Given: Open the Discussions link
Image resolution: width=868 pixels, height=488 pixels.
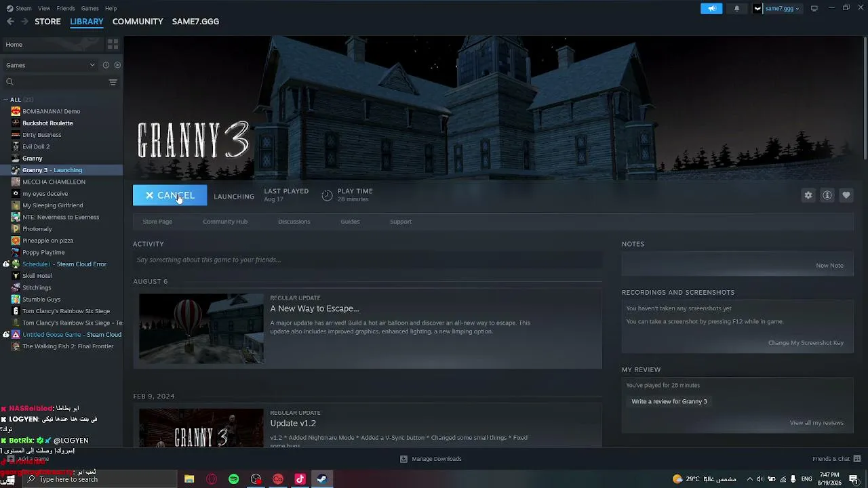Looking at the screenshot, I should coord(294,222).
